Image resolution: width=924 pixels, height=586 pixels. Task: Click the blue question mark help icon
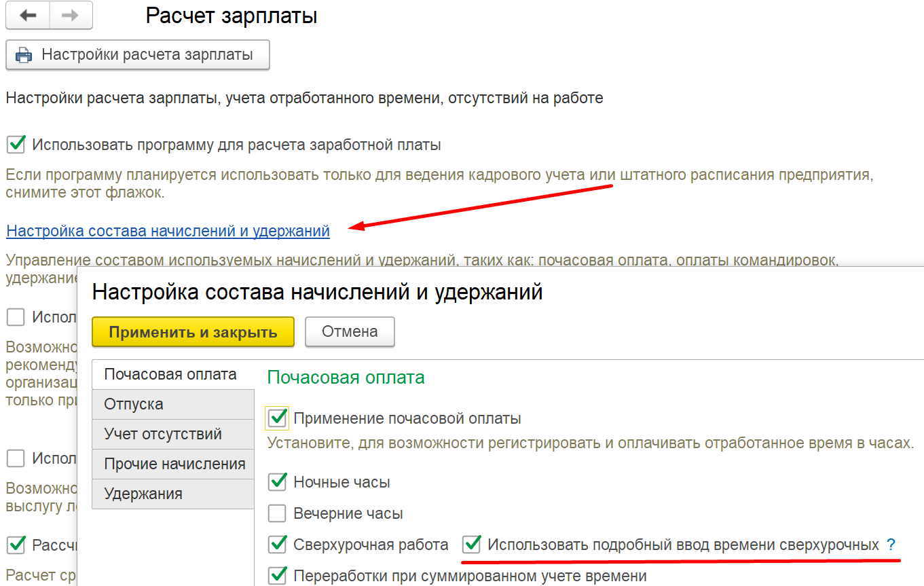click(891, 545)
